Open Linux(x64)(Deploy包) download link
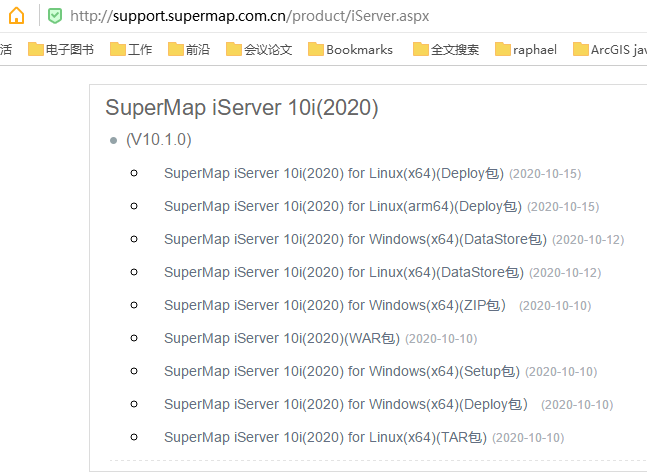Image resolution: width=647 pixels, height=472 pixels. coord(334,173)
